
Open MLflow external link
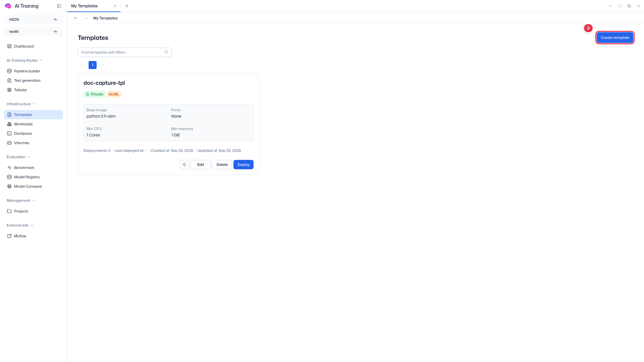coord(33,236)
